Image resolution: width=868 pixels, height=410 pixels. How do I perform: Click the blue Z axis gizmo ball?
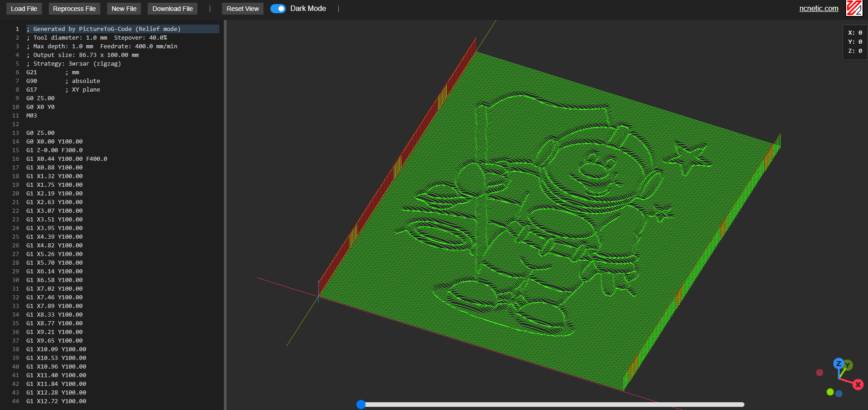click(x=838, y=364)
